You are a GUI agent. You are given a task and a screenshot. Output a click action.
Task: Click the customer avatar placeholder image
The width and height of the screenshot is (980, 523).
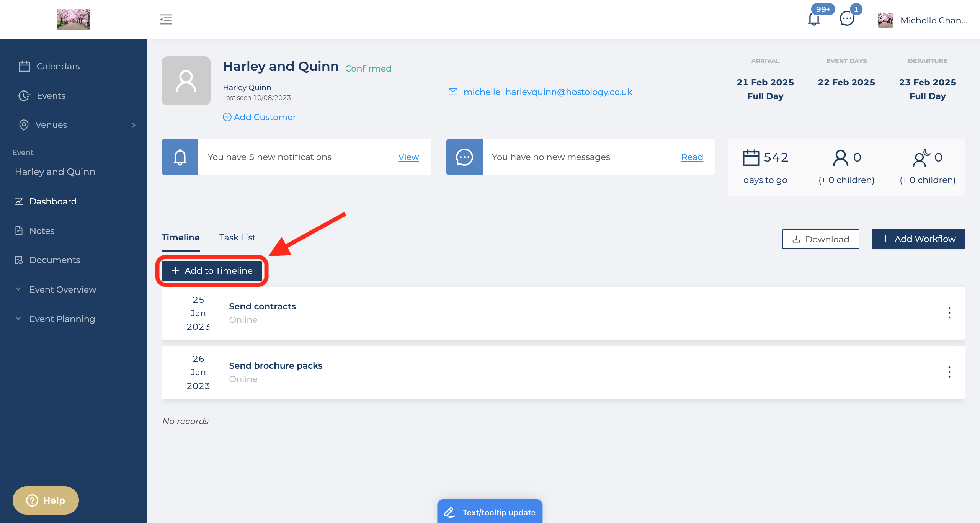click(x=186, y=81)
